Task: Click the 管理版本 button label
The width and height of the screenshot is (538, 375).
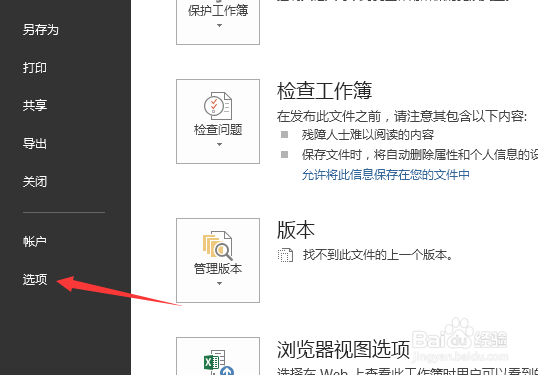Action: pyautogui.click(x=218, y=269)
